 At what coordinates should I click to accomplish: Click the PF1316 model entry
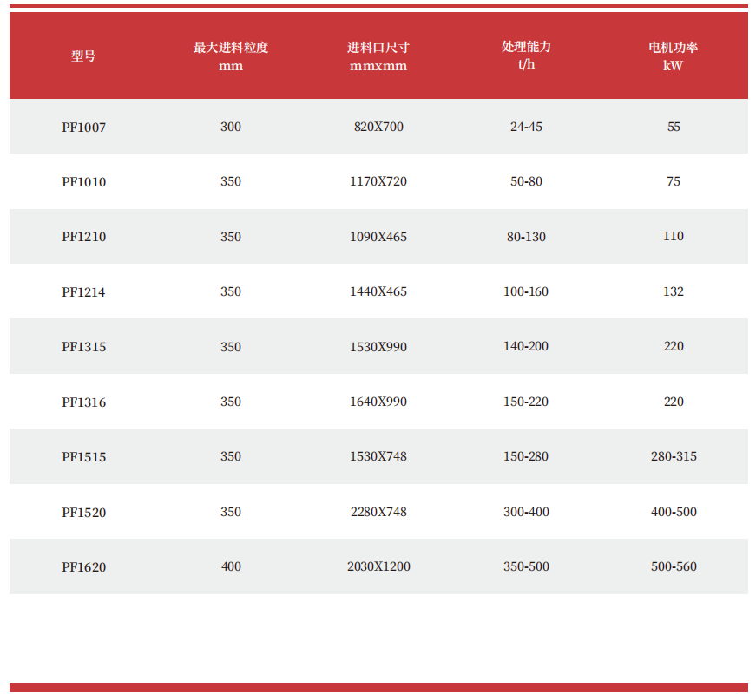[x=83, y=402]
